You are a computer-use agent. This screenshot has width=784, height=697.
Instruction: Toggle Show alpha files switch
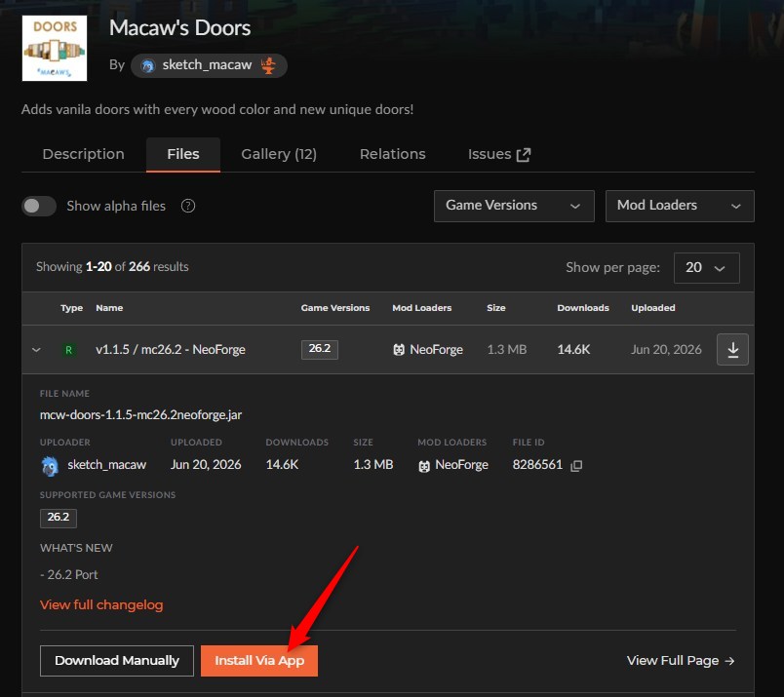click(39, 206)
